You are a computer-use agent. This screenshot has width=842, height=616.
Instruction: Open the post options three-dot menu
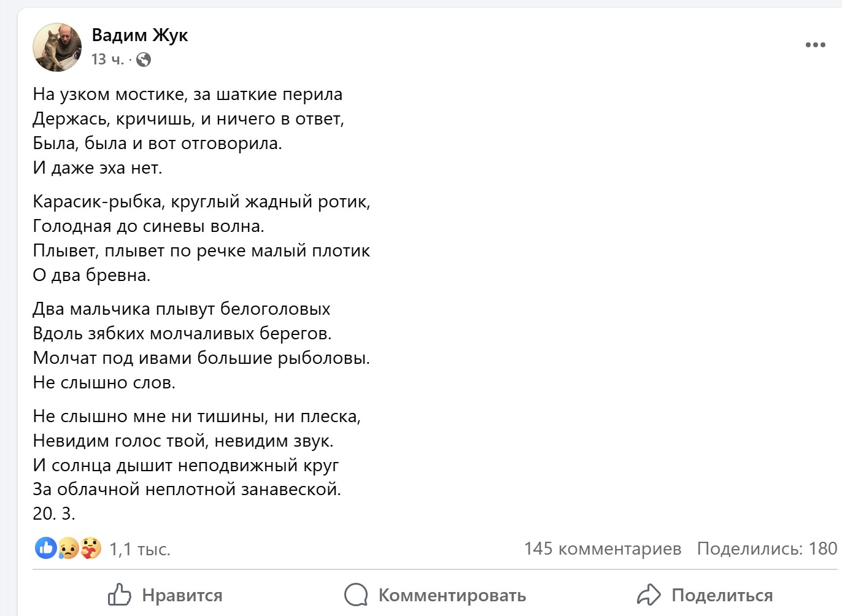click(815, 45)
